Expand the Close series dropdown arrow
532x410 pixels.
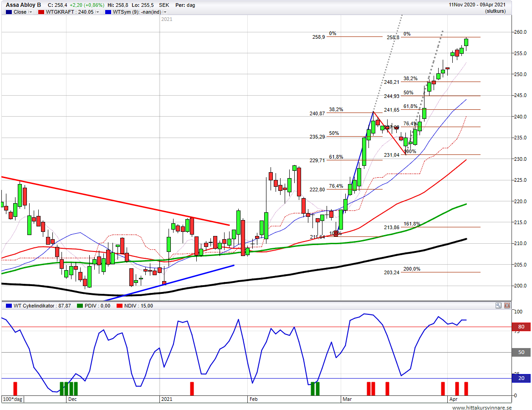tap(31, 12)
